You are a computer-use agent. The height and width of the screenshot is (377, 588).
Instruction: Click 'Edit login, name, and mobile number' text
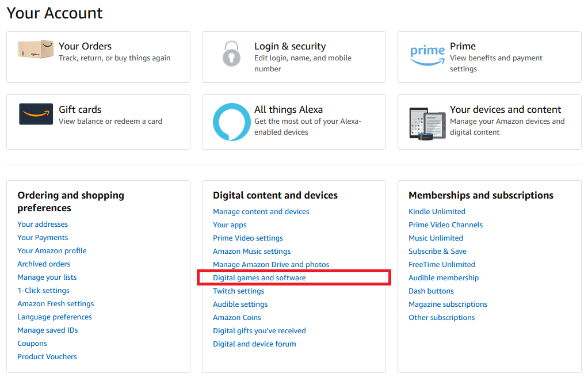303,63
